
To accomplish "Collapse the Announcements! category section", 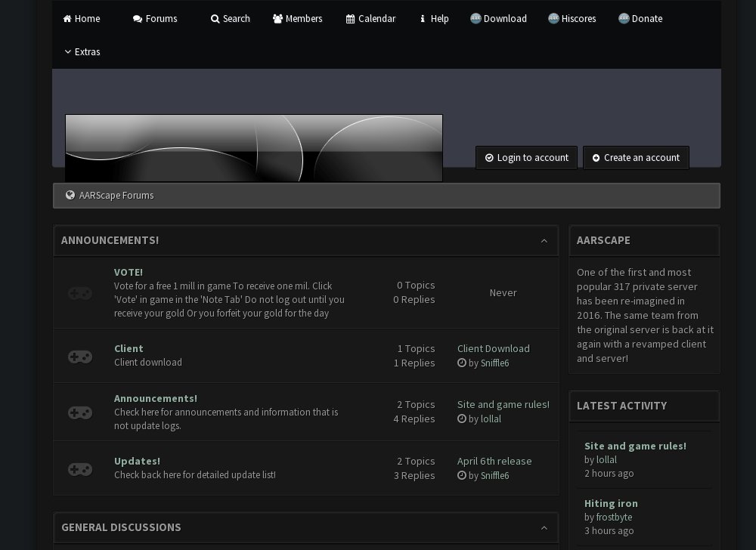I will coord(544,241).
